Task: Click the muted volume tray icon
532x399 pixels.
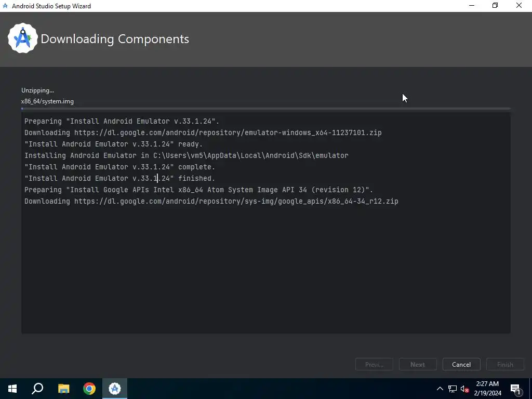Action: (x=464, y=389)
